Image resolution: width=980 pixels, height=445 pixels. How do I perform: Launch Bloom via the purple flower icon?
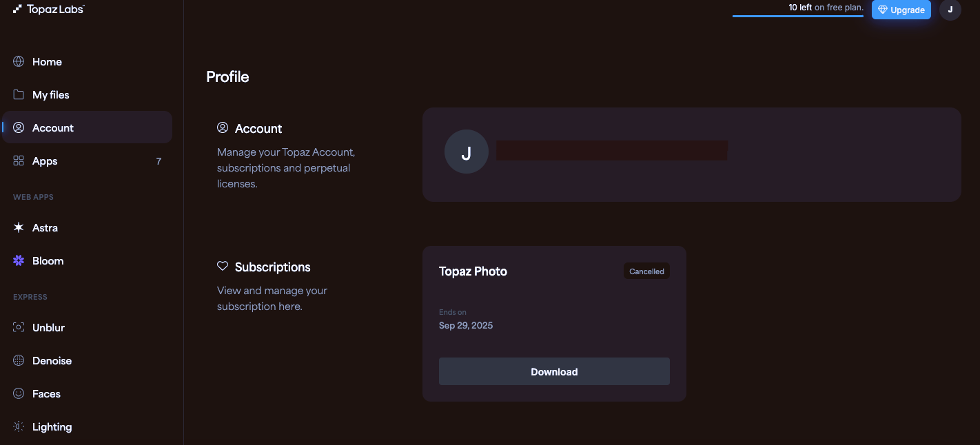[x=19, y=260]
